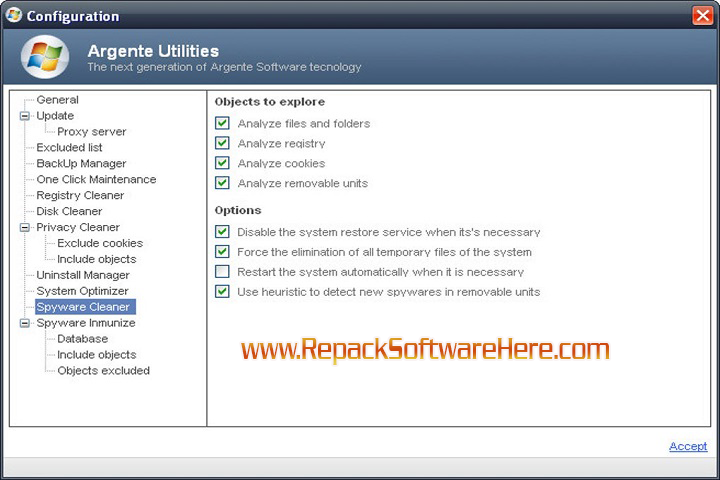Uncheck Disable the system restore service option
Image resolution: width=720 pixels, height=480 pixels.
coord(222,232)
